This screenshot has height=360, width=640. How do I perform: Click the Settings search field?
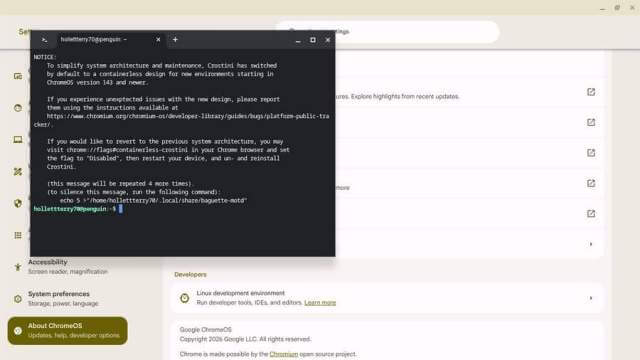(388, 31)
